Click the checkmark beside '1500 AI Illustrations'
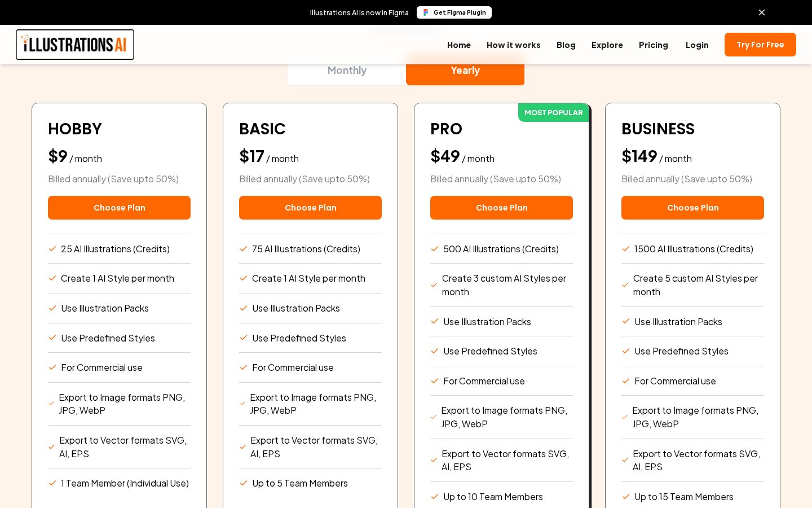The image size is (812, 508). click(x=626, y=249)
